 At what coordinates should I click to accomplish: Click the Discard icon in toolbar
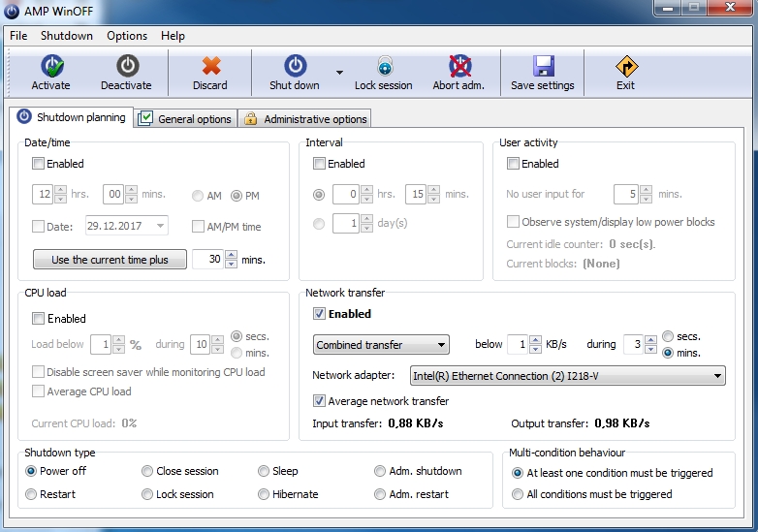(210, 67)
